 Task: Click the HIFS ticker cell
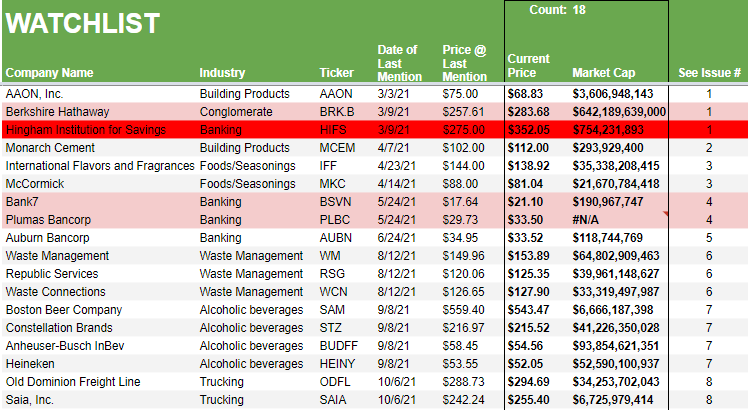coord(333,130)
